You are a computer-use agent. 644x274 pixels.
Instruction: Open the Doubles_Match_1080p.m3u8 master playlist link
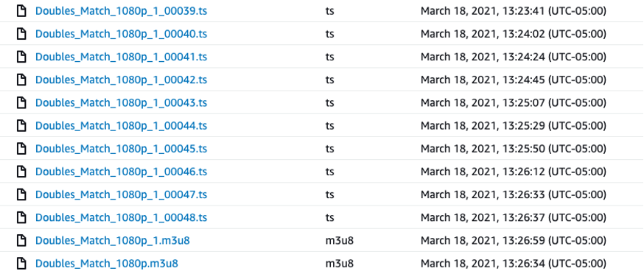(x=107, y=263)
